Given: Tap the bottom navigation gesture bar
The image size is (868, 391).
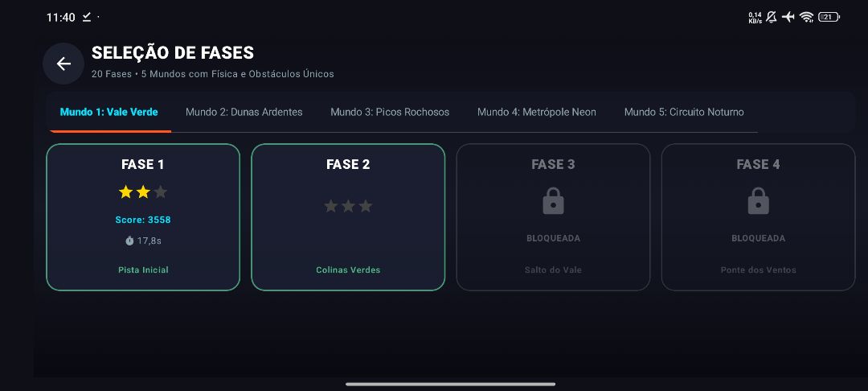Looking at the screenshot, I should (451, 384).
